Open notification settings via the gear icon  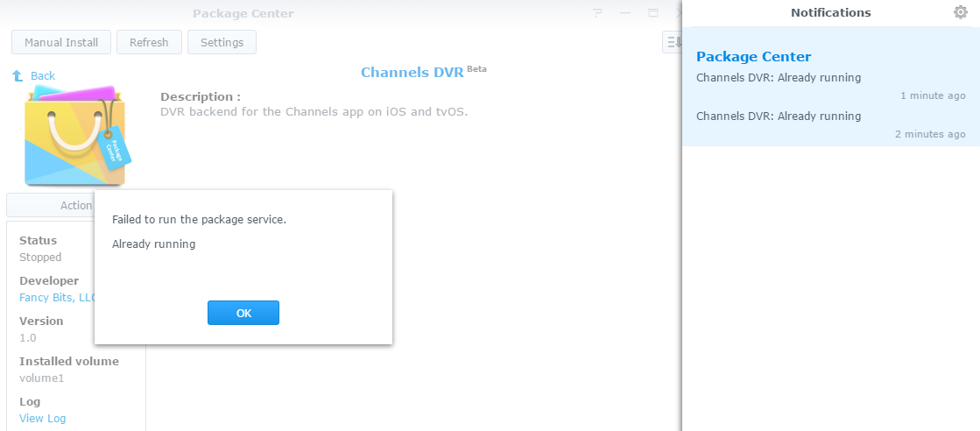click(960, 12)
